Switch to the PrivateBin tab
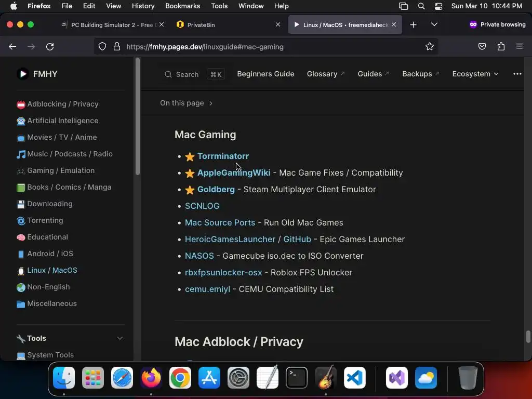This screenshot has width=532, height=399. 224,25
